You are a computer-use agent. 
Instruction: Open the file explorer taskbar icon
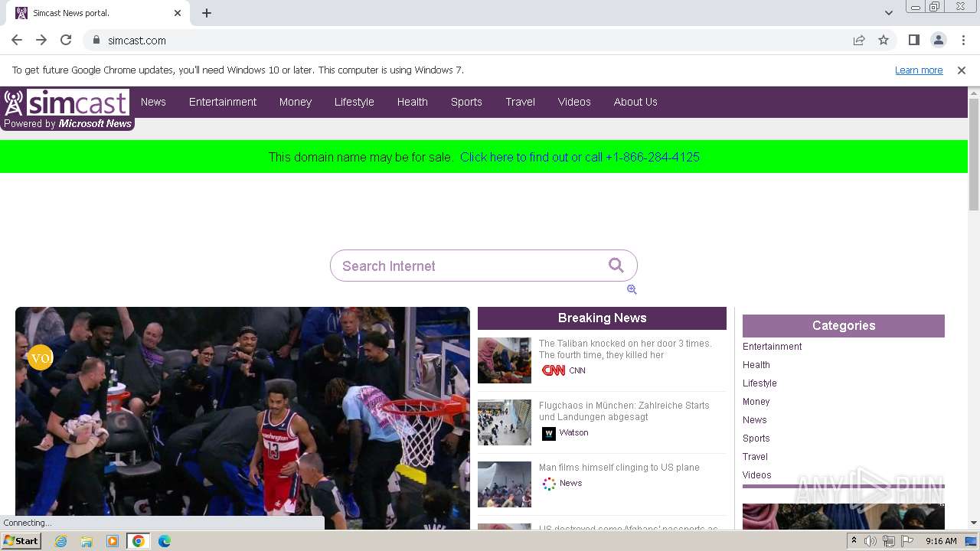point(87,541)
